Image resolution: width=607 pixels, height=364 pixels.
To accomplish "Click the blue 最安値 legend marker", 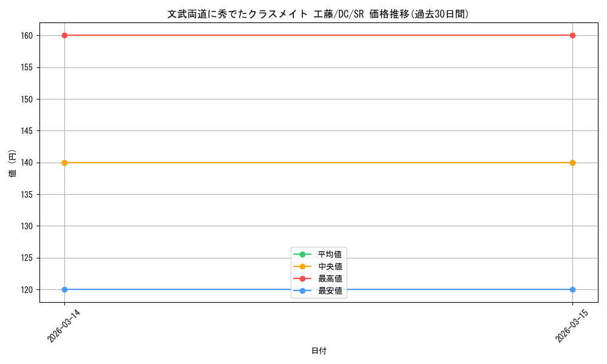I will [x=302, y=291].
